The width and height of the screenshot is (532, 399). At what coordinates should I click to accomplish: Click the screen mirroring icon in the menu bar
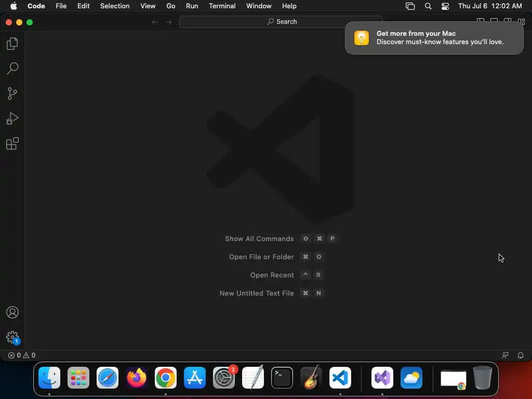pos(410,6)
